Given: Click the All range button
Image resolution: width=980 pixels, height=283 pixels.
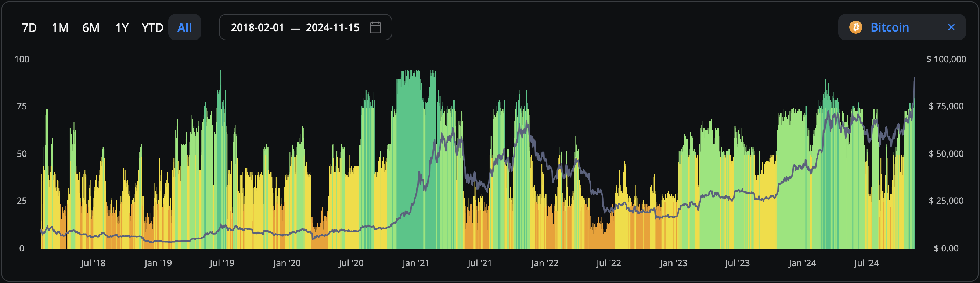Looking at the screenshot, I should [x=184, y=28].
